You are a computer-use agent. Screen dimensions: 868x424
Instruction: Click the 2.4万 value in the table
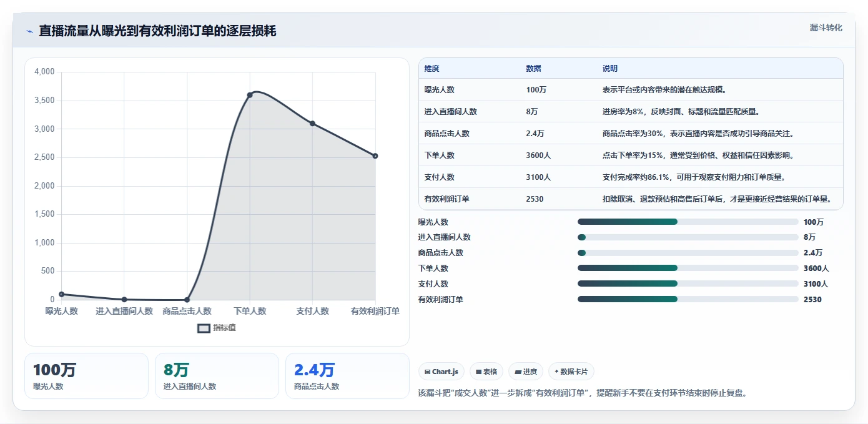click(535, 134)
